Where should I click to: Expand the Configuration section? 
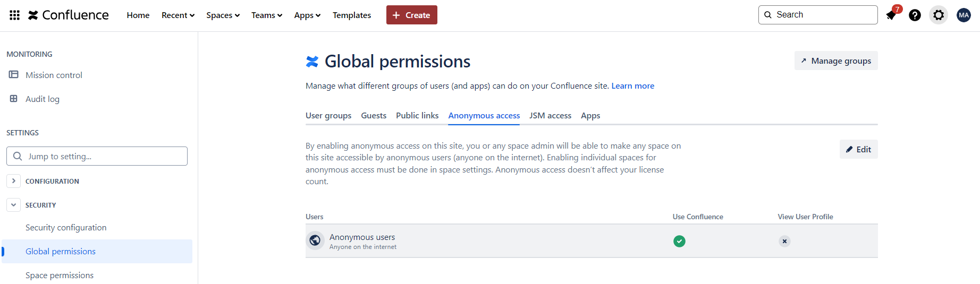(x=14, y=181)
